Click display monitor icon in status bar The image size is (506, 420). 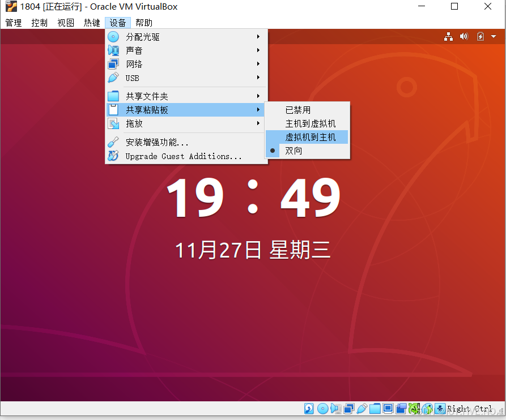point(388,408)
